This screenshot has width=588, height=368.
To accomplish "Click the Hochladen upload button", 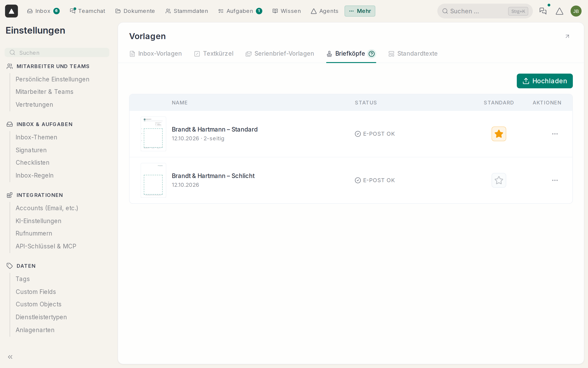I will tap(545, 81).
